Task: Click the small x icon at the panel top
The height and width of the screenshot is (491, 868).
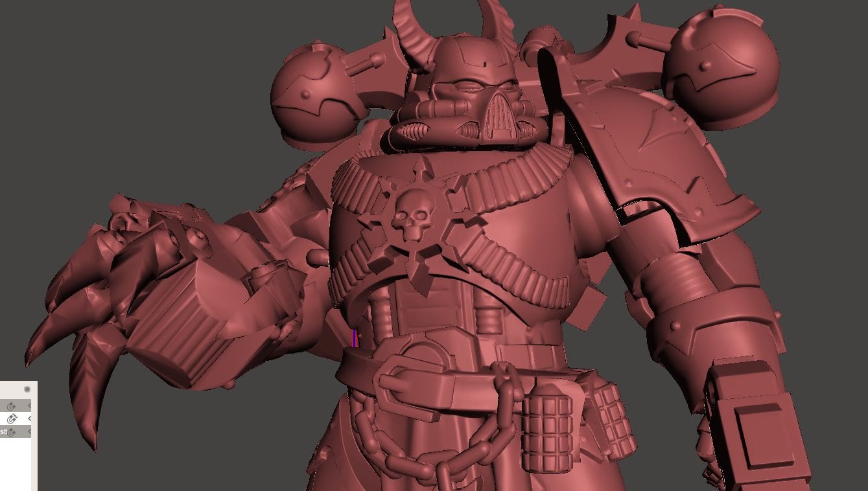Action: click(27, 389)
